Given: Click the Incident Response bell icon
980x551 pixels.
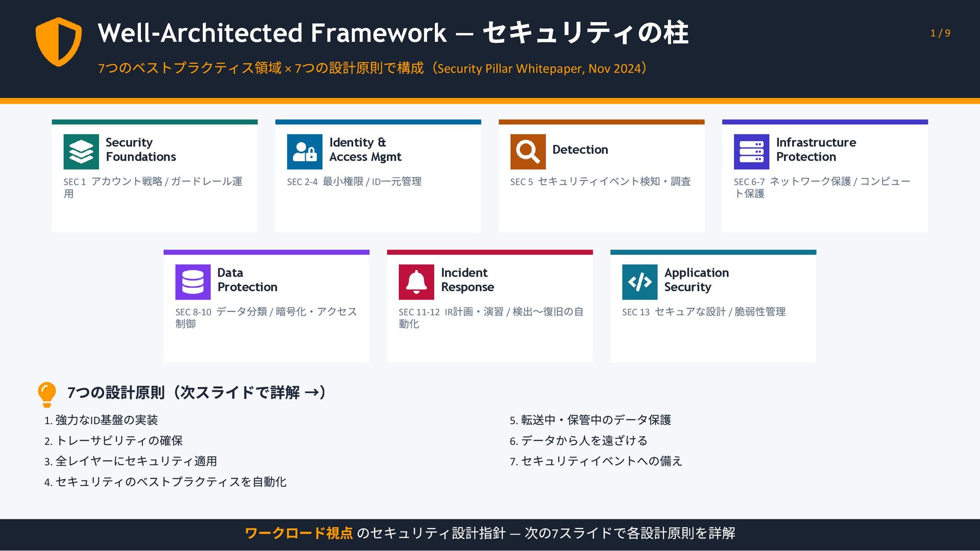Looking at the screenshot, I should pyautogui.click(x=416, y=282).
